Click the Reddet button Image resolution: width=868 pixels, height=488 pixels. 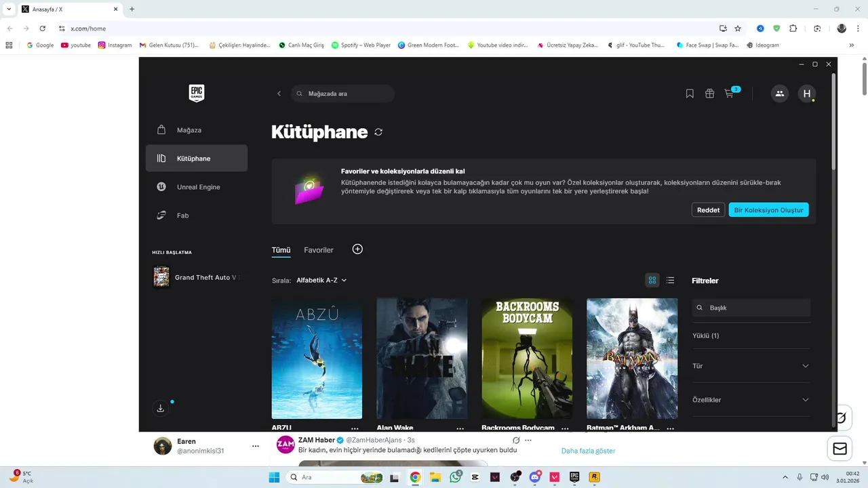coord(708,210)
